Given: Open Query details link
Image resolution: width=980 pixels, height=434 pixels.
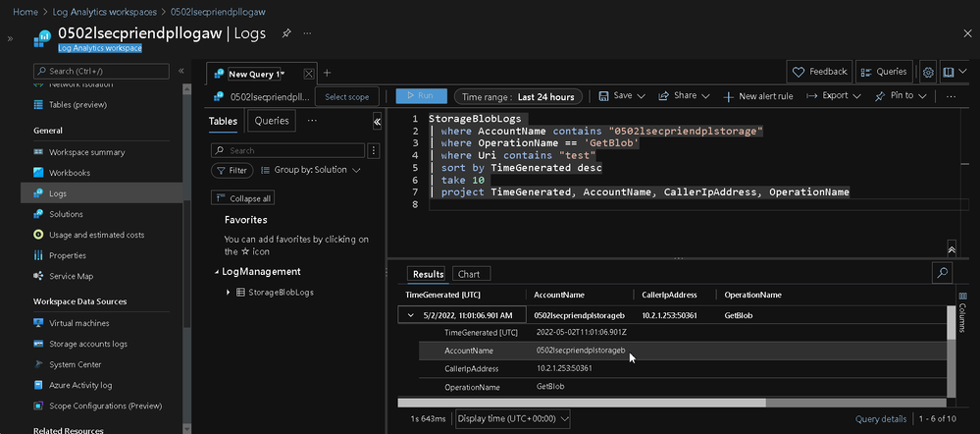Looking at the screenshot, I should pos(881,419).
